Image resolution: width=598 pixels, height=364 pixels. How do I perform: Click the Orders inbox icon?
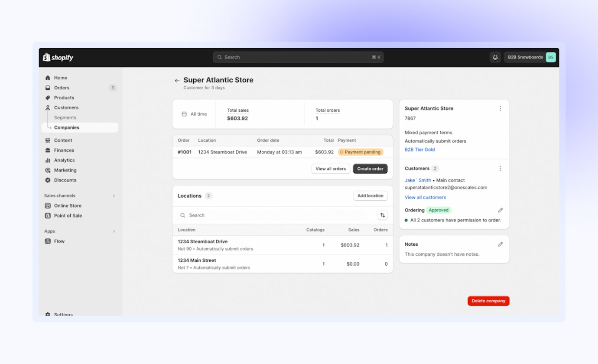point(48,88)
